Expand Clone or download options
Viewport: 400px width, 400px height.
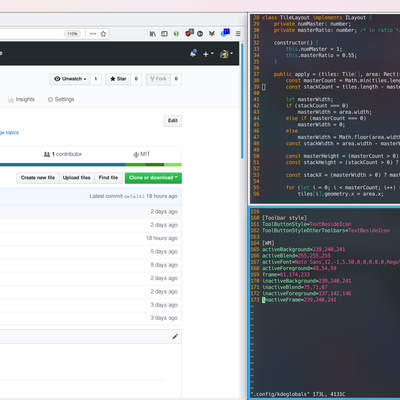pyautogui.click(x=153, y=178)
